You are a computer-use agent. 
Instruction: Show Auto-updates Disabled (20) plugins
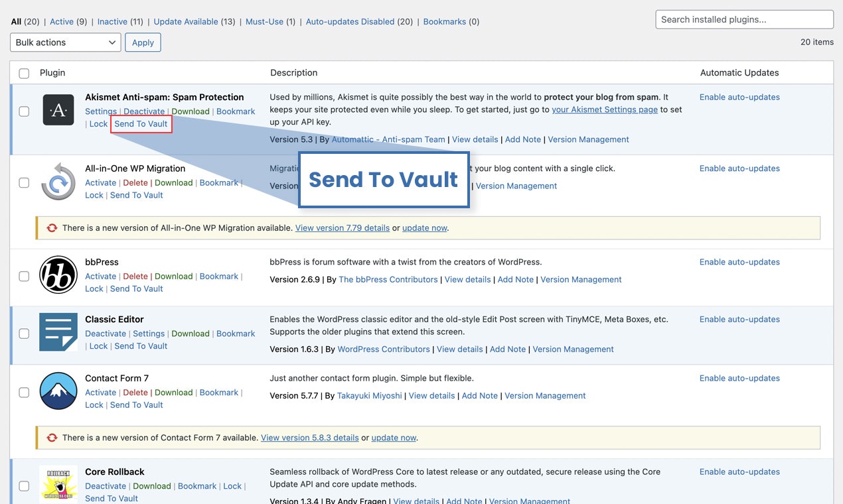359,22
